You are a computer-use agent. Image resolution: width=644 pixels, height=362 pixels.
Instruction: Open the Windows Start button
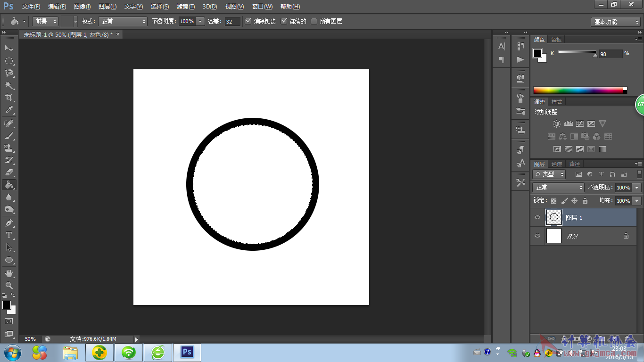click(12, 352)
